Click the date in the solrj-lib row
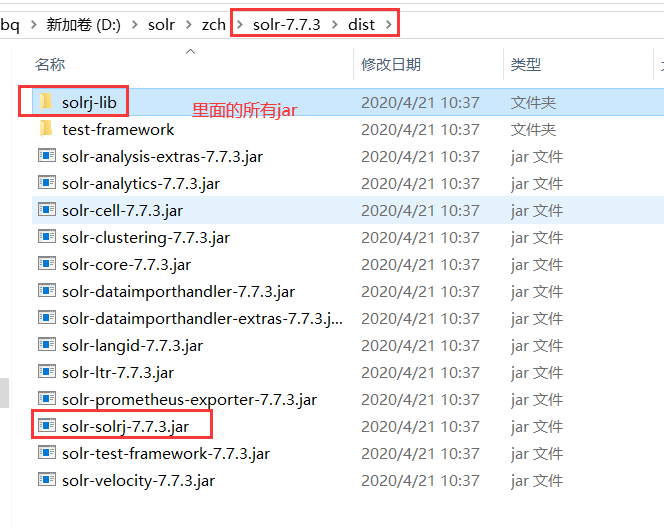This screenshot has width=664, height=528. point(420,102)
